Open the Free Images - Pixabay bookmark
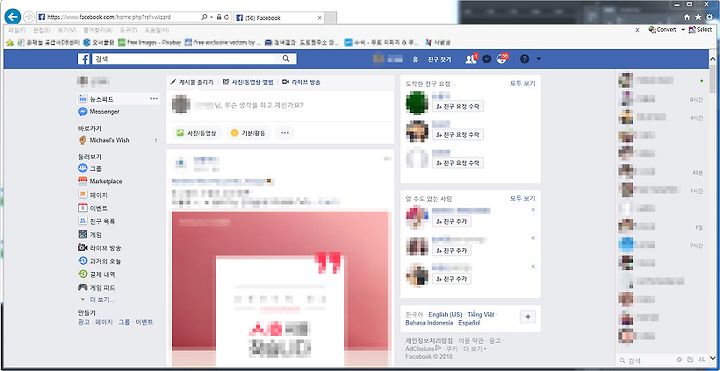This screenshot has width=720, height=371. coord(149,42)
